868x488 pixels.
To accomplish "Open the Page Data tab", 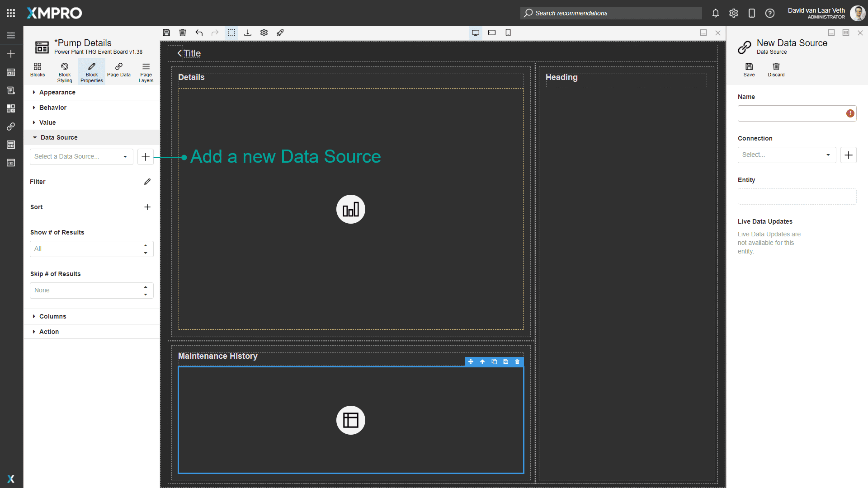I will [x=119, y=70].
